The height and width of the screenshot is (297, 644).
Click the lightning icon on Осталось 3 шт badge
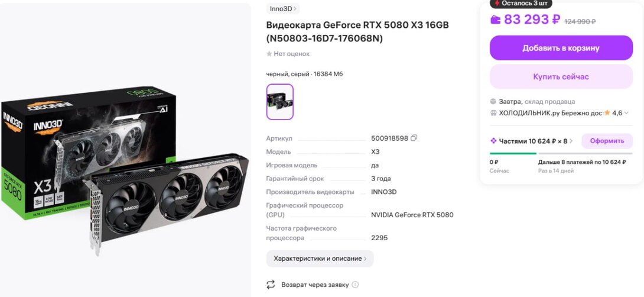[497, 3]
